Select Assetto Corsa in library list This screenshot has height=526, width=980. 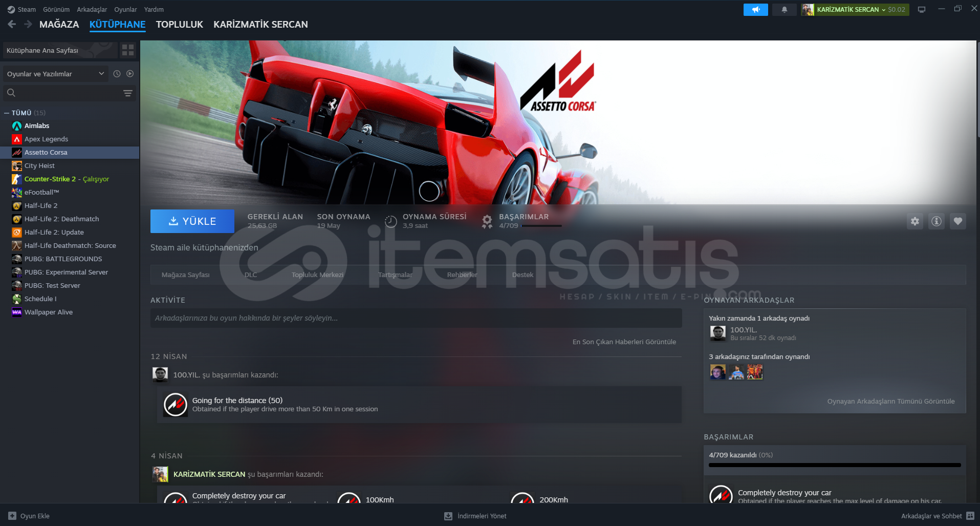pyautogui.click(x=70, y=152)
